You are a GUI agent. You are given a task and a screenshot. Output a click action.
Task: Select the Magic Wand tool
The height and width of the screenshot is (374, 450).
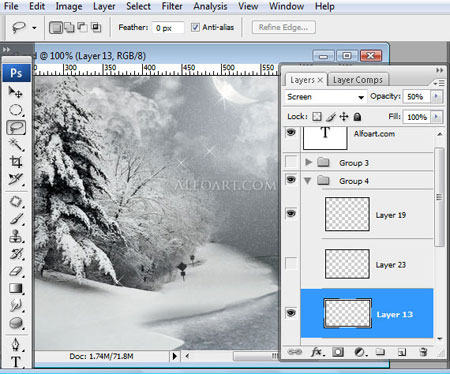click(x=15, y=145)
